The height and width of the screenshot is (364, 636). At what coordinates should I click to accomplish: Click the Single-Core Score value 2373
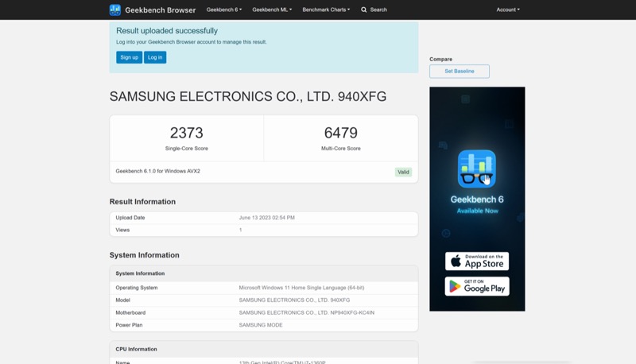pyautogui.click(x=186, y=133)
